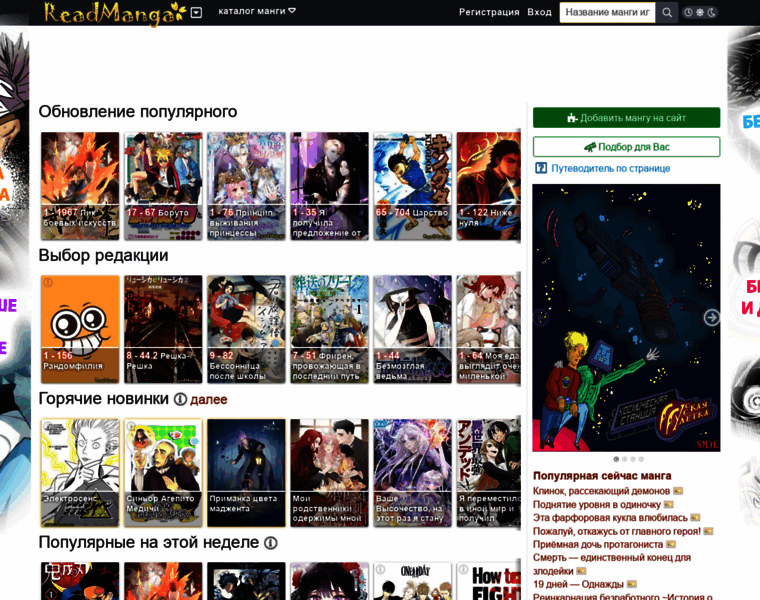
Task: Open the dropdown box next to ReadManga logo
Action: tap(196, 13)
